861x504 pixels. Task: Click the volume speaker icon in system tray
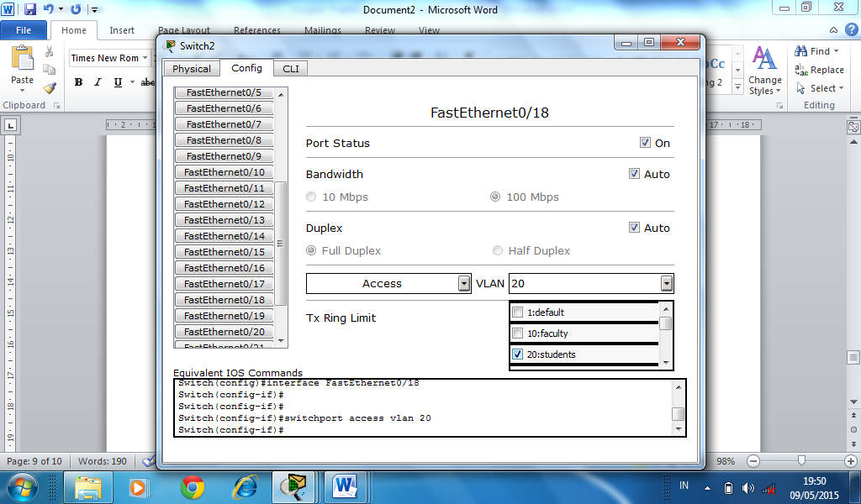tap(747, 487)
